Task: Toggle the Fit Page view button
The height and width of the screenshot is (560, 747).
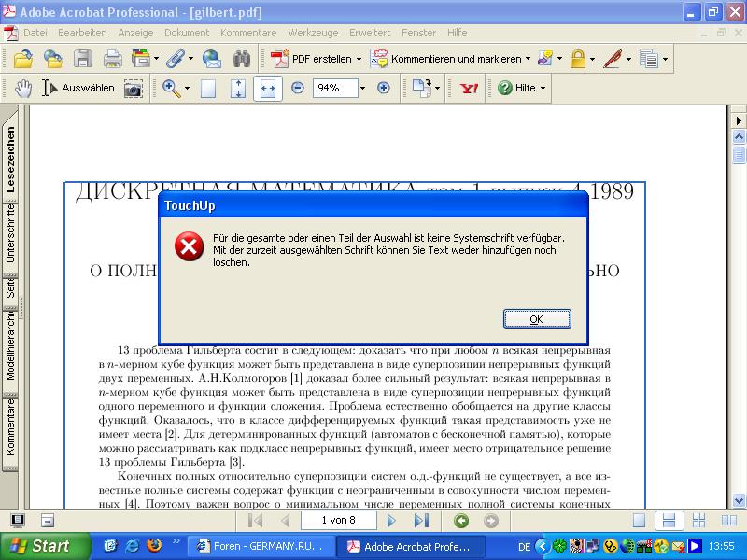Action: 238,88
